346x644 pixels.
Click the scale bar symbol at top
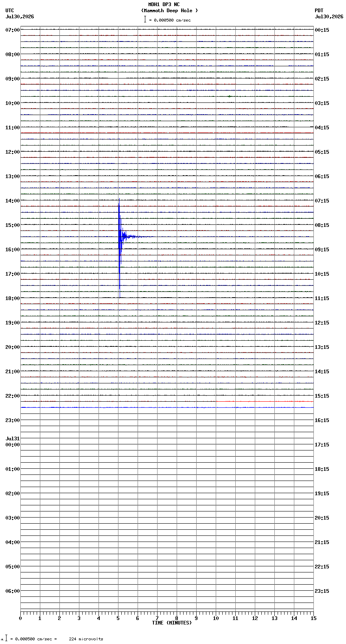(x=145, y=19)
